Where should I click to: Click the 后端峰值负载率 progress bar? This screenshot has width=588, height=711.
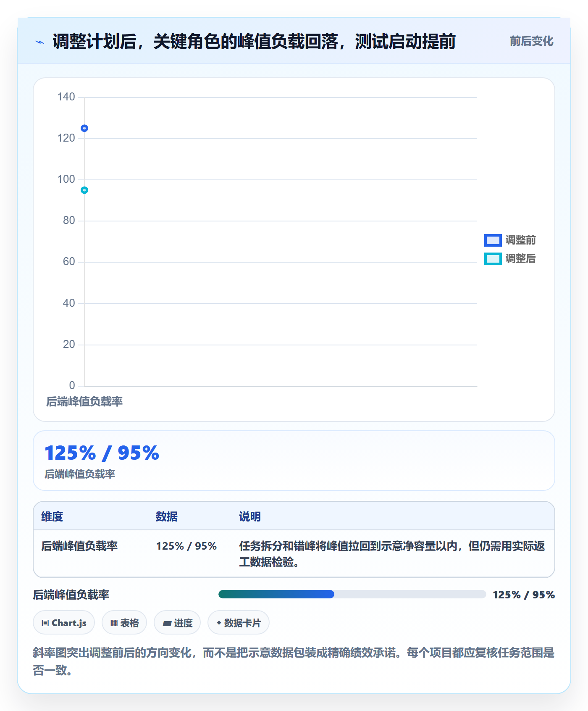click(x=352, y=594)
